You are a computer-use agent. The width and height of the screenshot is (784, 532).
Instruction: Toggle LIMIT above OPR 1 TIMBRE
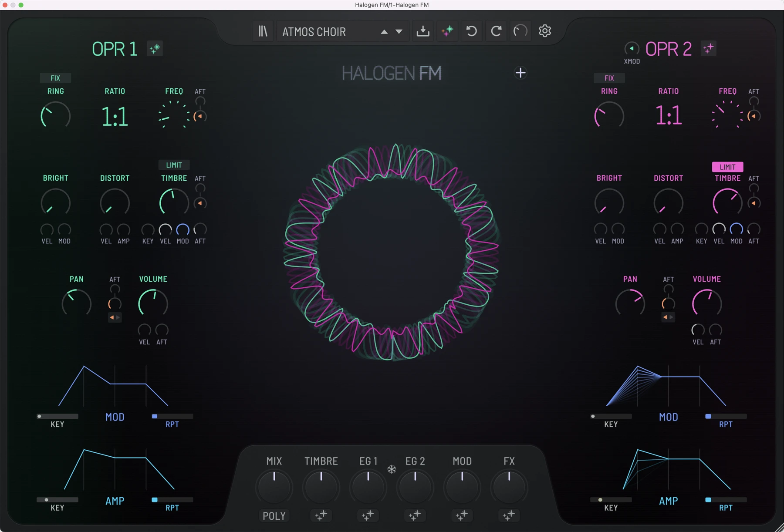pos(174,165)
